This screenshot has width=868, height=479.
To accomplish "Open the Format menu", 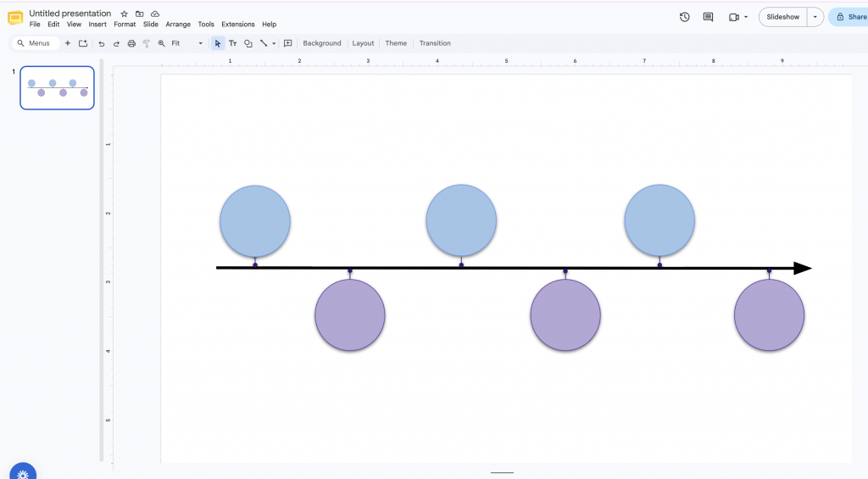I will coord(125,25).
